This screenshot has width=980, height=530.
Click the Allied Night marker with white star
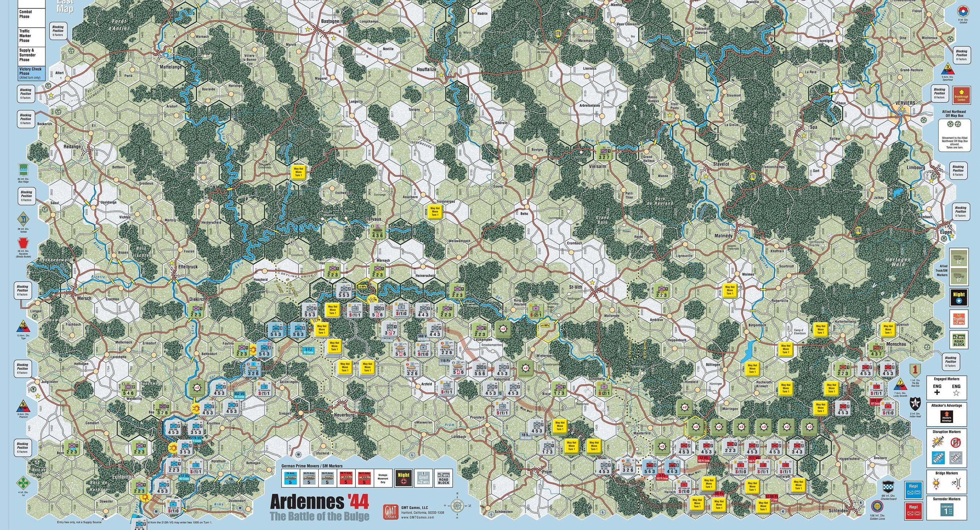[x=959, y=298]
